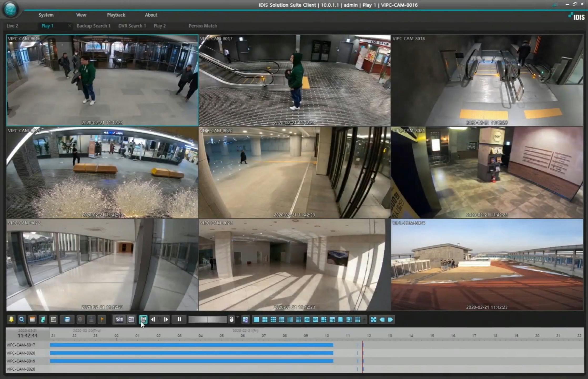Unlock the playback lock toggle
This screenshot has height=379, width=588.
pyautogui.click(x=231, y=319)
